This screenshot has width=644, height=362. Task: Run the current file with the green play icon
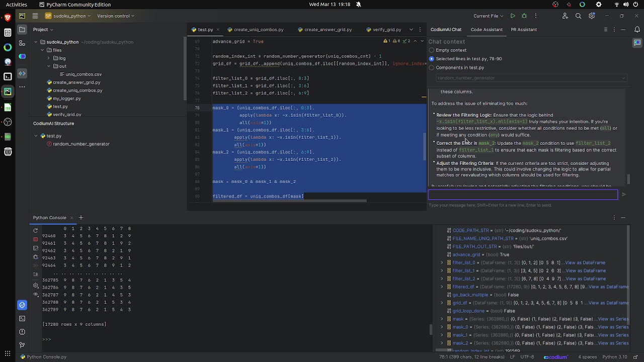coord(513,16)
